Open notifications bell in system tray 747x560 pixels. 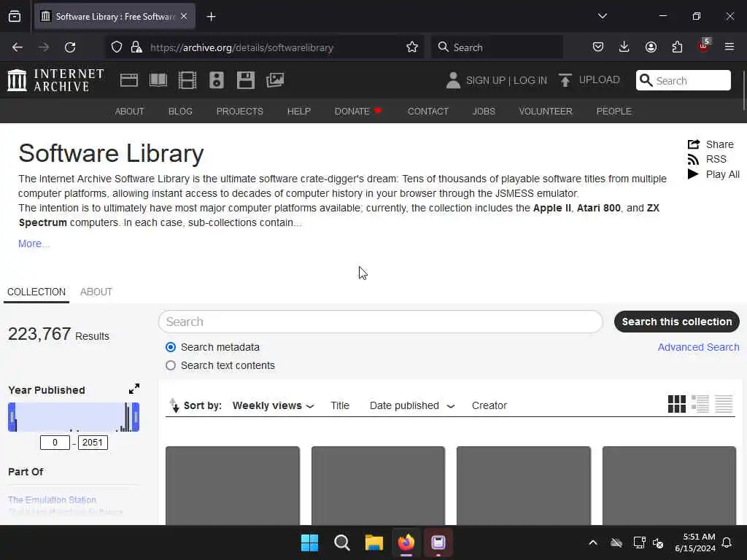pos(727,542)
